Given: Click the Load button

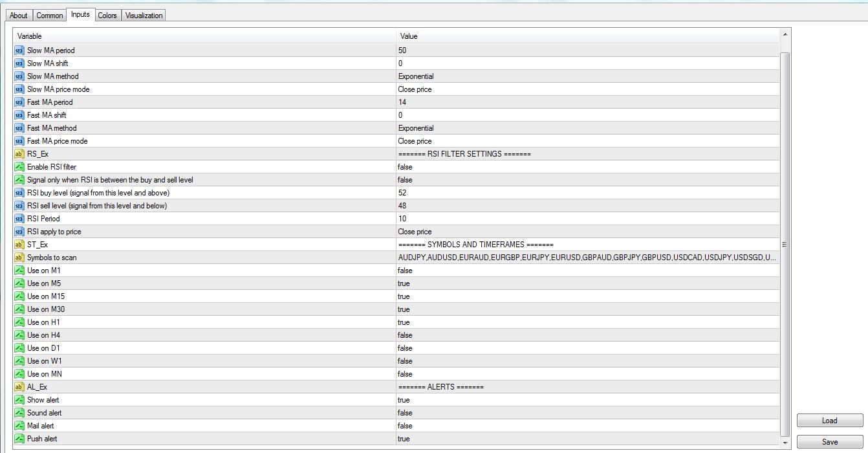Looking at the screenshot, I should tap(830, 421).
